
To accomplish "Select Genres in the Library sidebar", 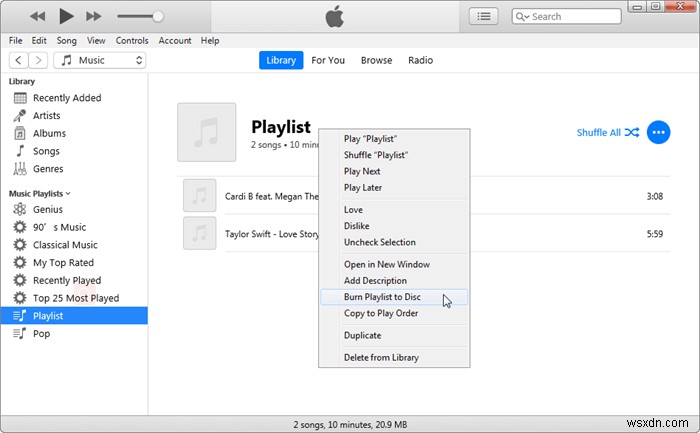I will pyautogui.click(x=48, y=169).
